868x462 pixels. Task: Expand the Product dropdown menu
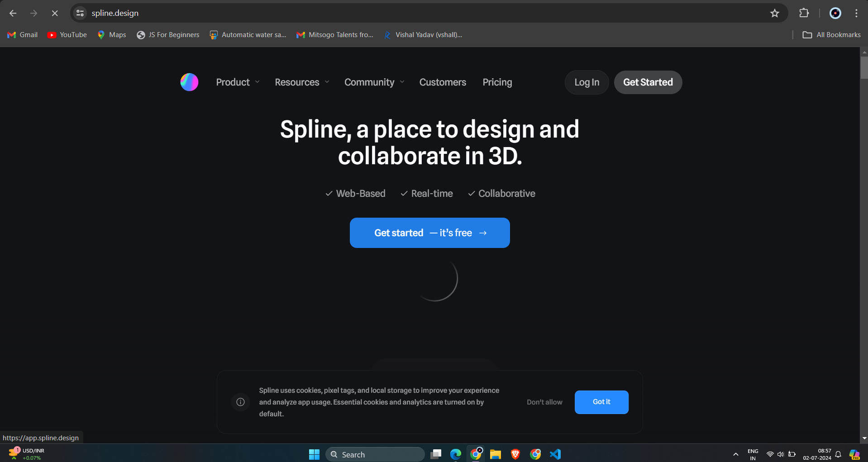(237, 82)
